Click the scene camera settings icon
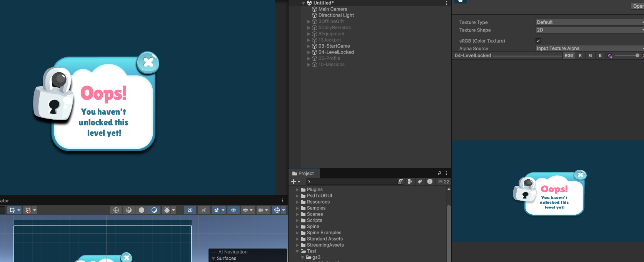 [261, 210]
